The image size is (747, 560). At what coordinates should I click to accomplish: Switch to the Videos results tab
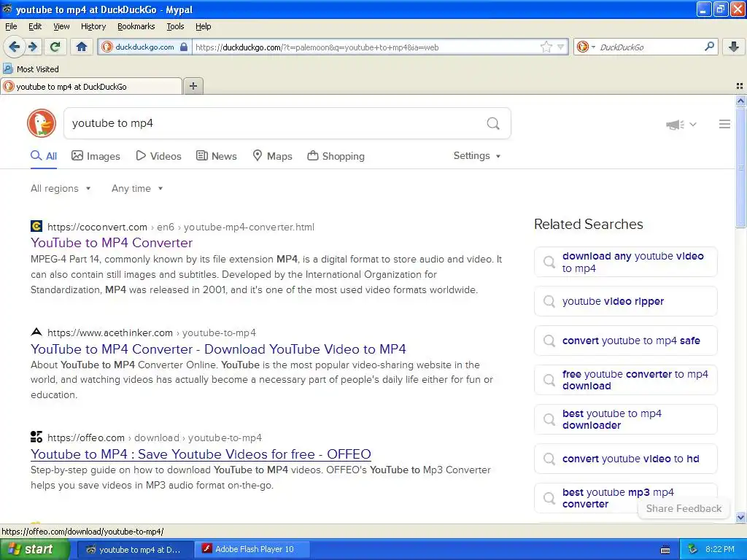coord(158,156)
